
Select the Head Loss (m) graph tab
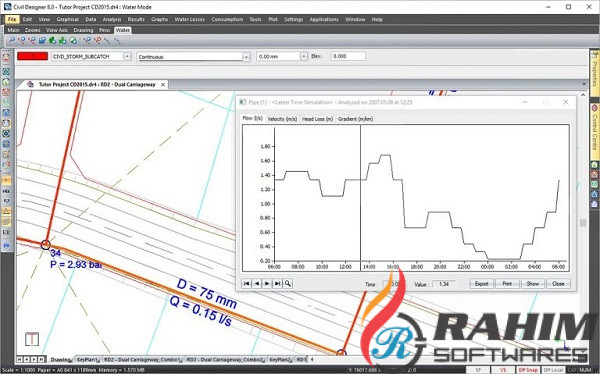tap(317, 119)
